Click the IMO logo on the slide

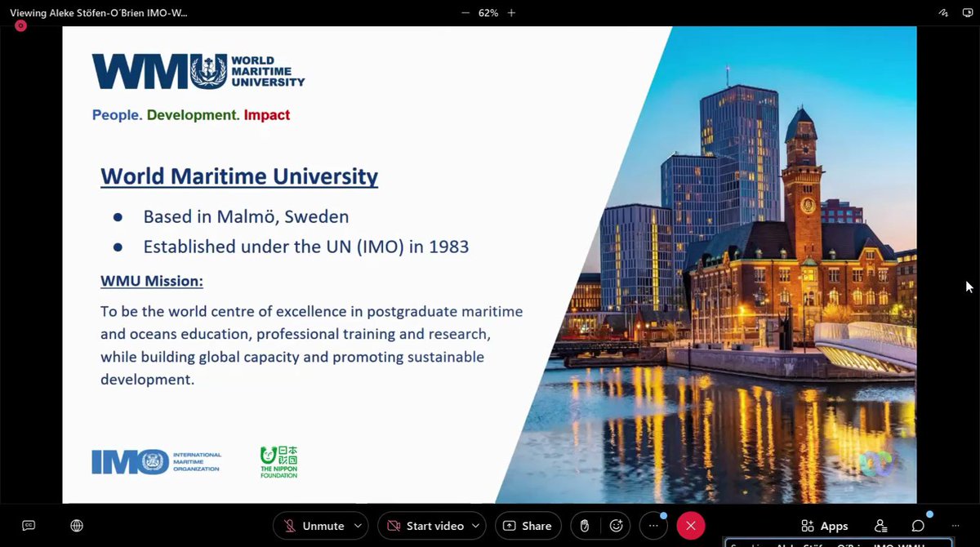coord(157,462)
